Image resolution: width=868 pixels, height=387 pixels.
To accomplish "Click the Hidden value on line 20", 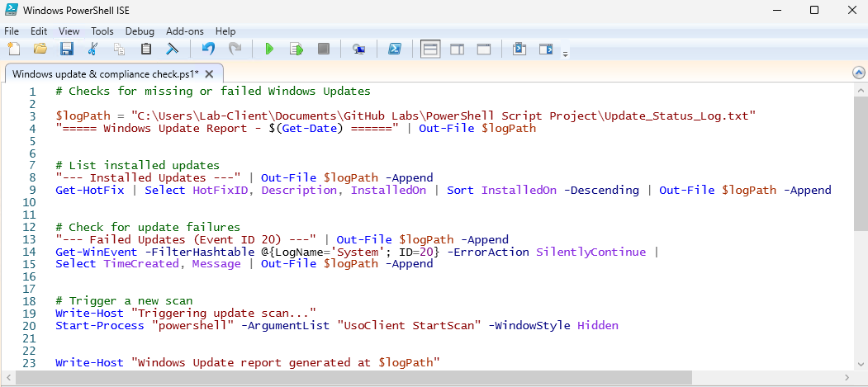I will pos(597,326).
